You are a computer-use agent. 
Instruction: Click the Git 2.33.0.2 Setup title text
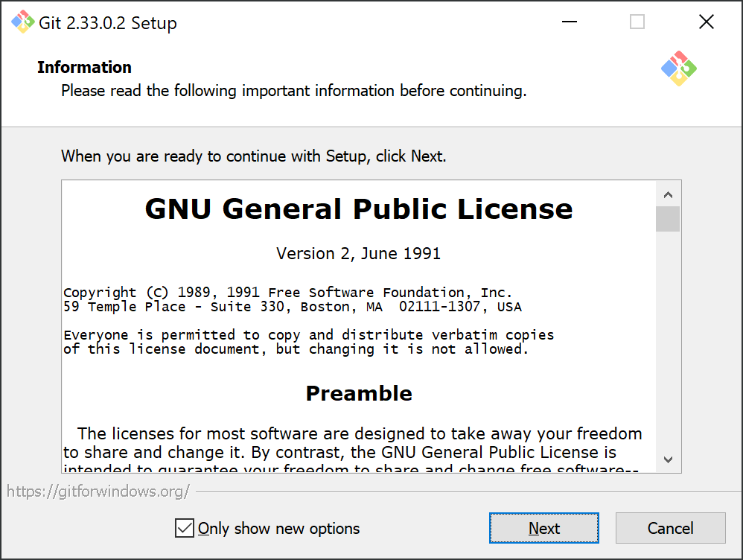coord(107,23)
